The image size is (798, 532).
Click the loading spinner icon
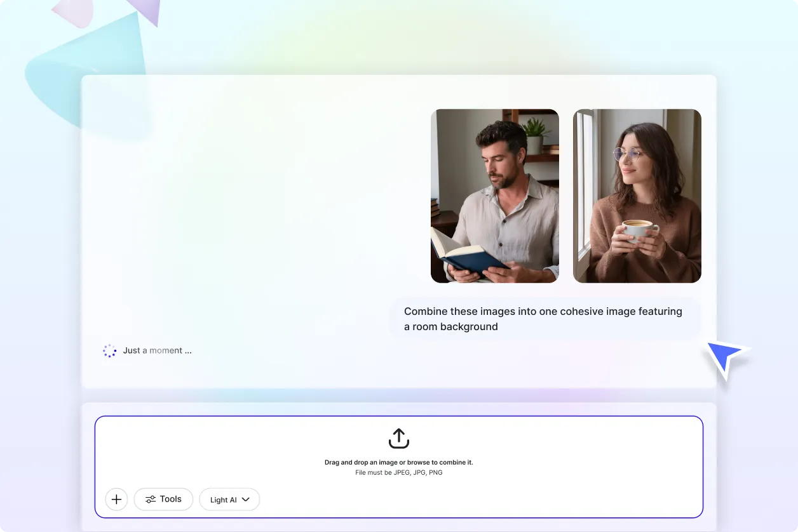[x=110, y=350]
